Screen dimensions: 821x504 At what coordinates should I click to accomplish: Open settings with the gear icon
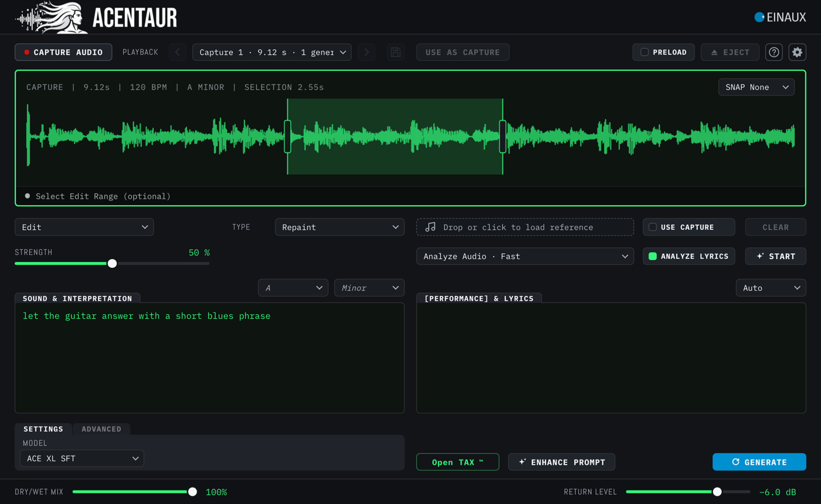(797, 52)
